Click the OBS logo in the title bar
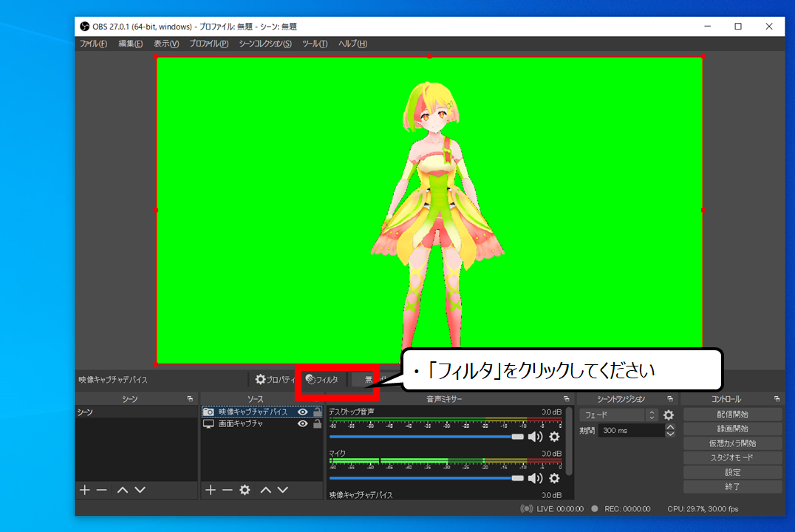Screen dimensions: 795x532 point(85,27)
